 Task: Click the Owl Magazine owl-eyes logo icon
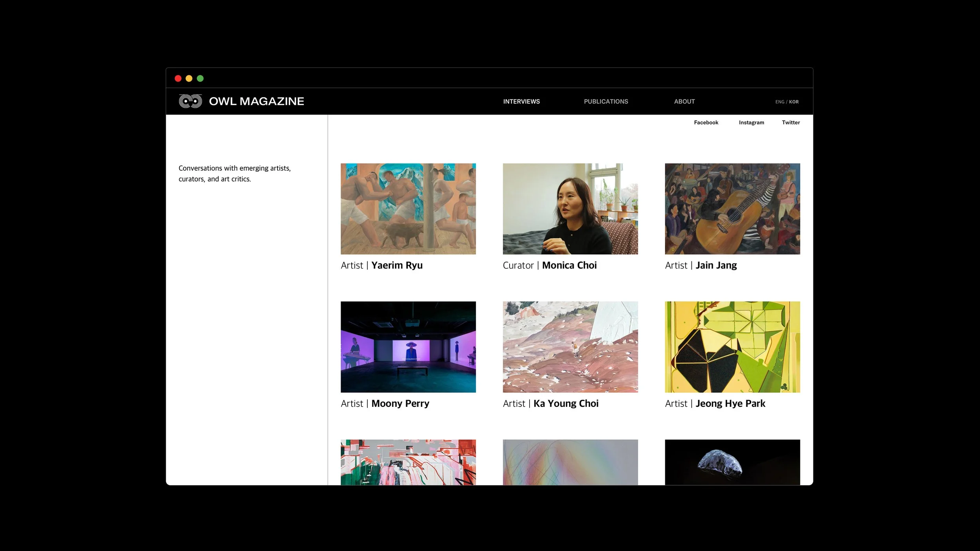coord(191,101)
